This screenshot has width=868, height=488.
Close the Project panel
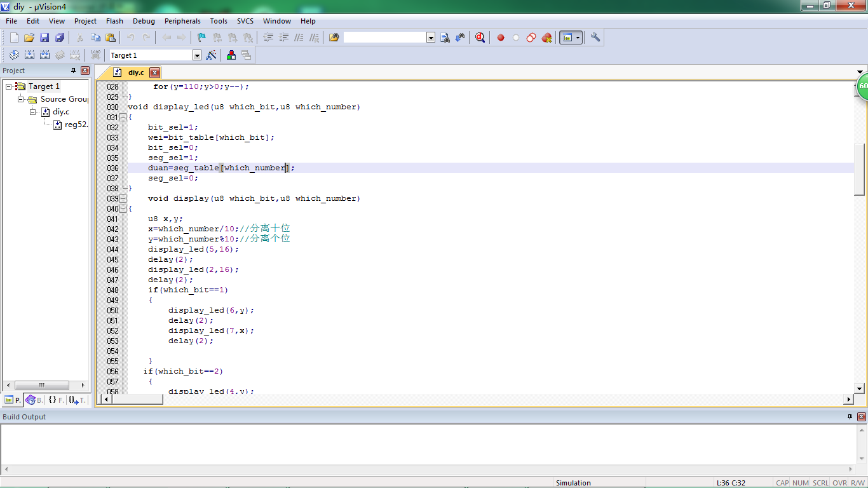coord(85,71)
